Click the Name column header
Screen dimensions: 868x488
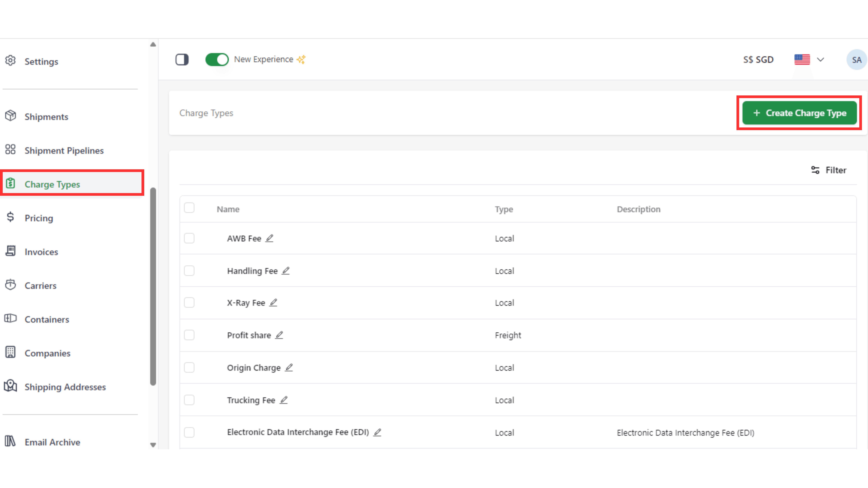[x=228, y=209]
